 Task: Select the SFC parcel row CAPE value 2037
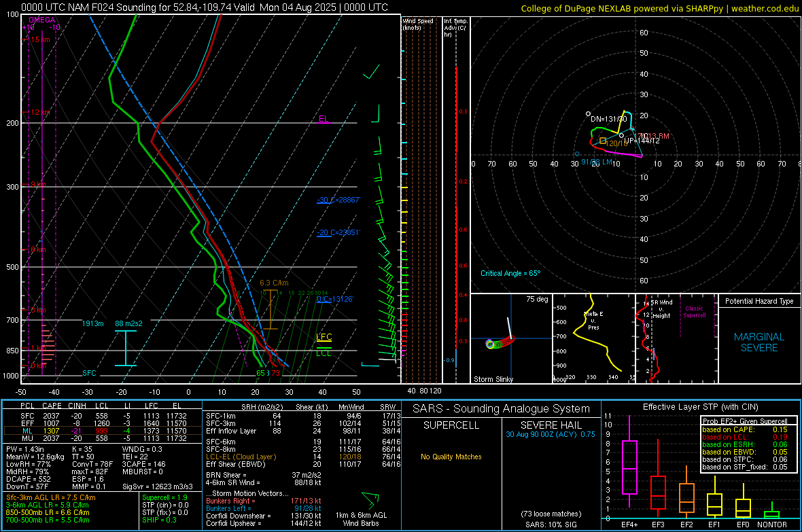51,416
